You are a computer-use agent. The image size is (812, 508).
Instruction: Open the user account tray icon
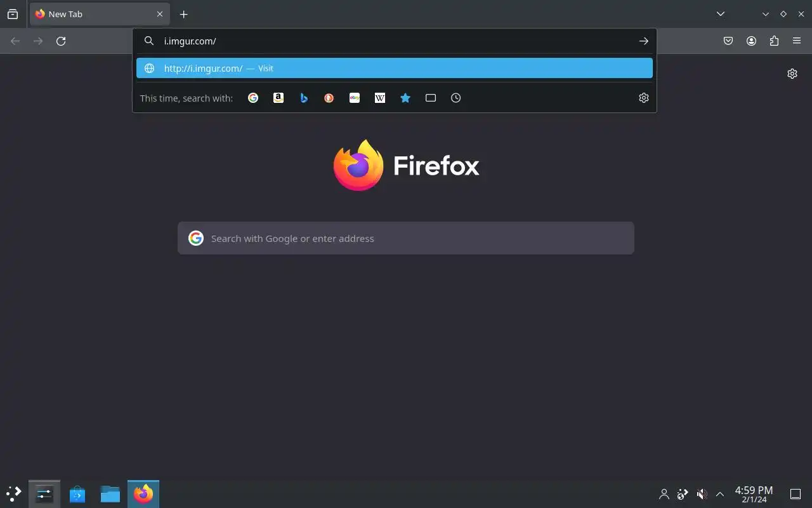coord(664,494)
